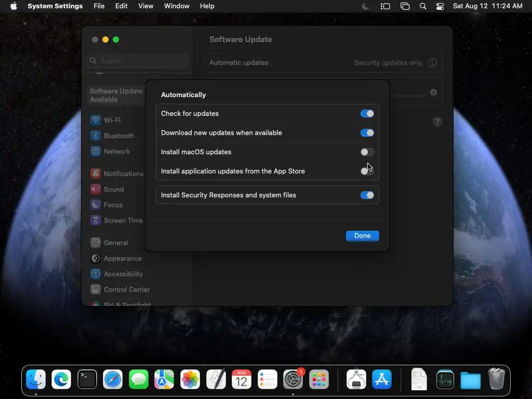Click the Done button
Viewport: 532px width, 399px height.
coord(362,235)
